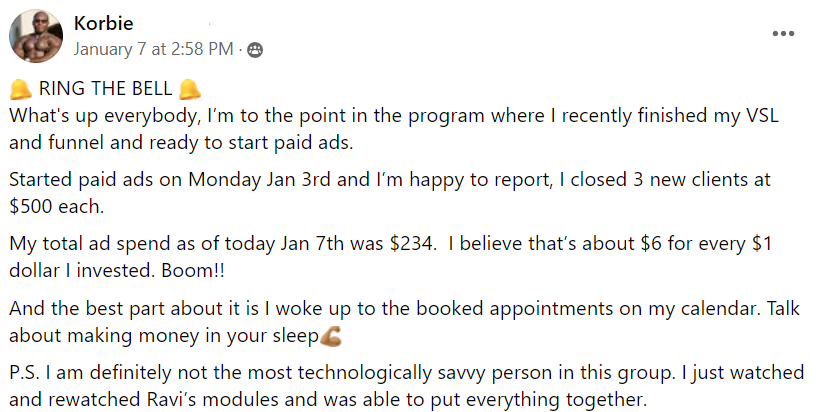
Task: Click the Monday Jan 3rd date text
Action: coord(259,180)
